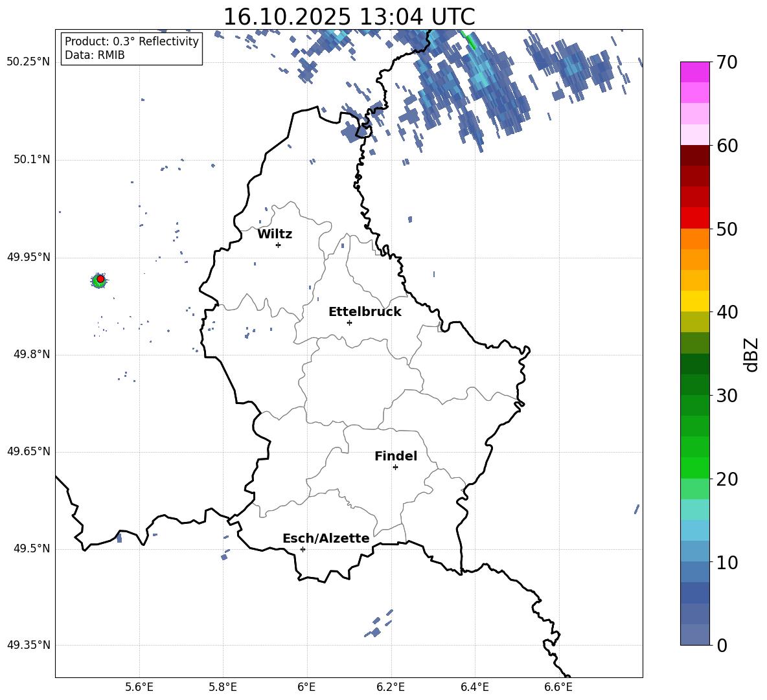Click the Wiltz station cross marker
The height and width of the screenshot is (700, 767).
279,245
